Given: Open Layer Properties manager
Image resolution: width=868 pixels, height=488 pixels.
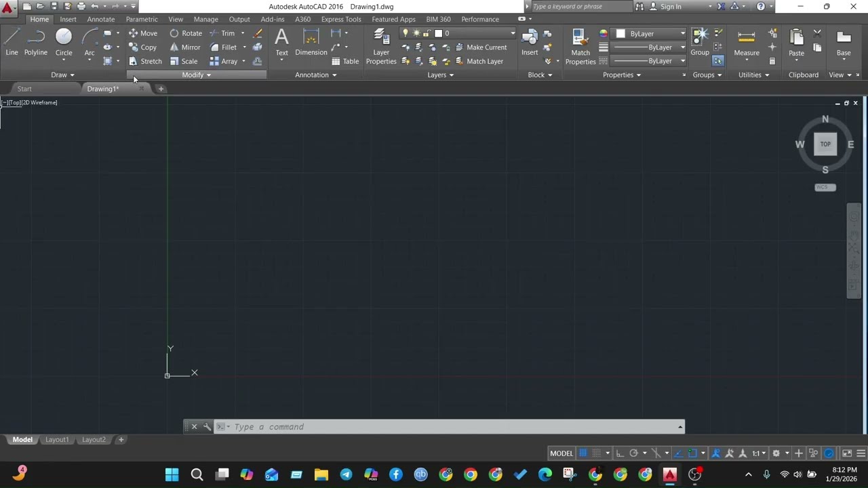Looking at the screenshot, I should [381, 47].
